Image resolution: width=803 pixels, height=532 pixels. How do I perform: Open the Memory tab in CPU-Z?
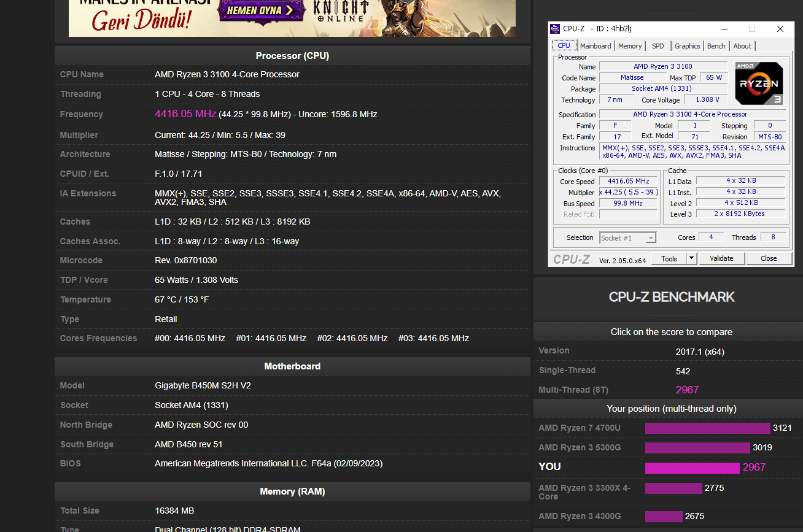[x=630, y=45]
